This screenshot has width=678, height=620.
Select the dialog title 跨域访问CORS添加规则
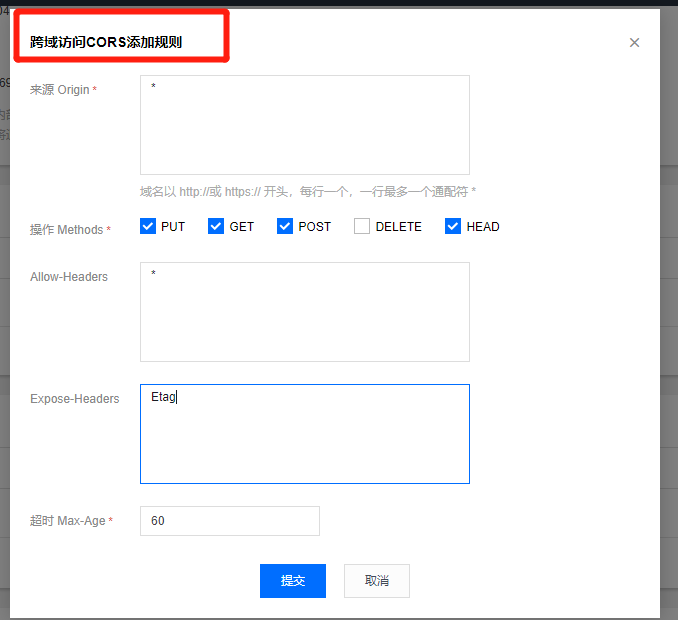(106, 42)
